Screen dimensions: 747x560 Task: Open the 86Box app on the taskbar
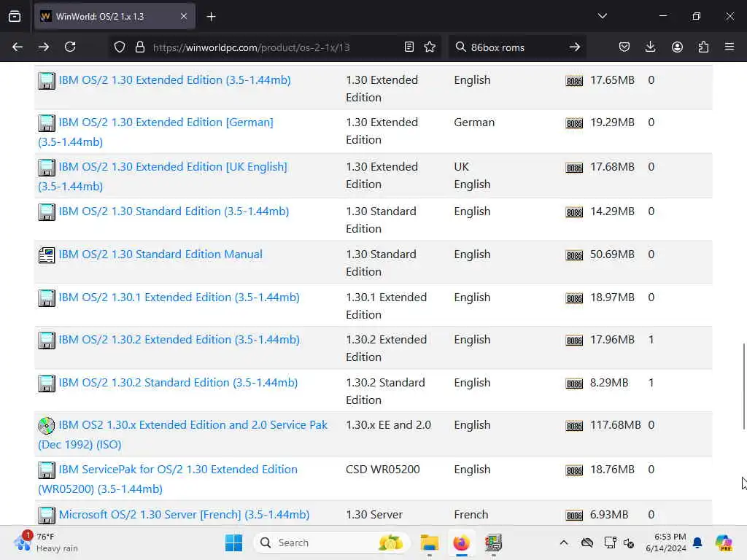point(493,542)
